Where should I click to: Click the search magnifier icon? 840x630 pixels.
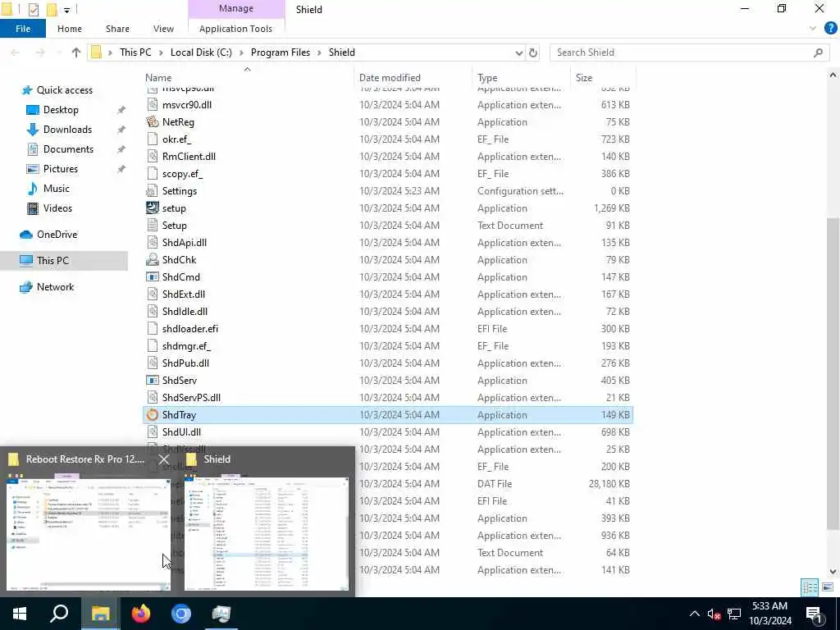pyautogui.click(x=818, y=52)
